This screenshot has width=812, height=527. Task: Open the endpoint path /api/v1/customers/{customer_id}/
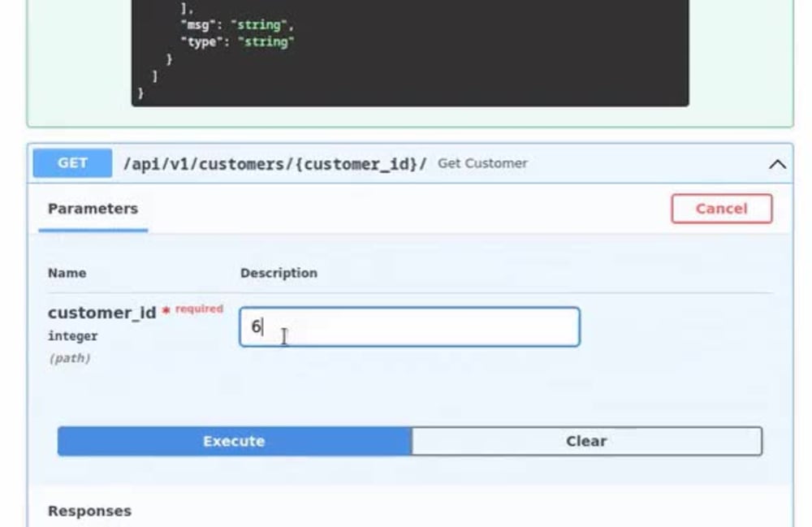pyautogui.click(x=276, y=163)
